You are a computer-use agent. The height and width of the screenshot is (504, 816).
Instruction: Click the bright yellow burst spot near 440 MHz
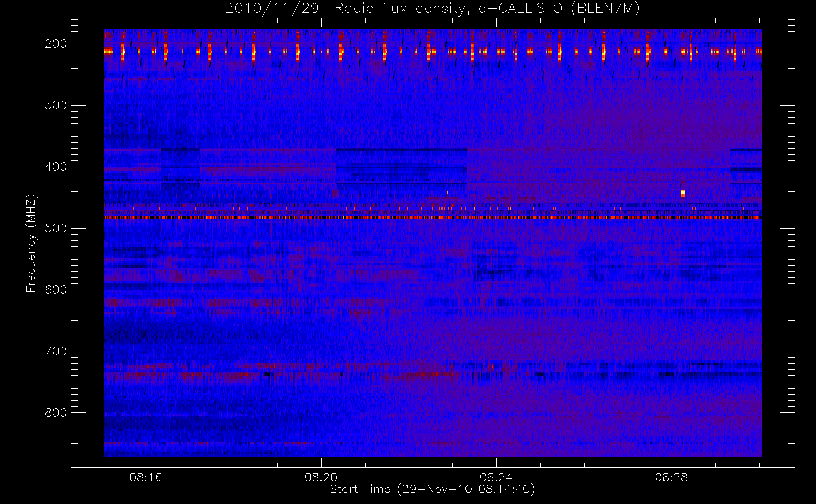point(683,193)
